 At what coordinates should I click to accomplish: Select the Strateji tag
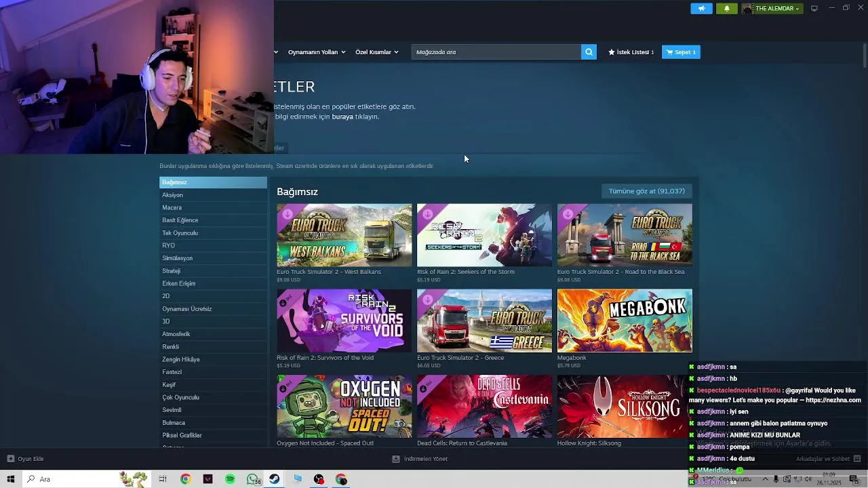213,271
